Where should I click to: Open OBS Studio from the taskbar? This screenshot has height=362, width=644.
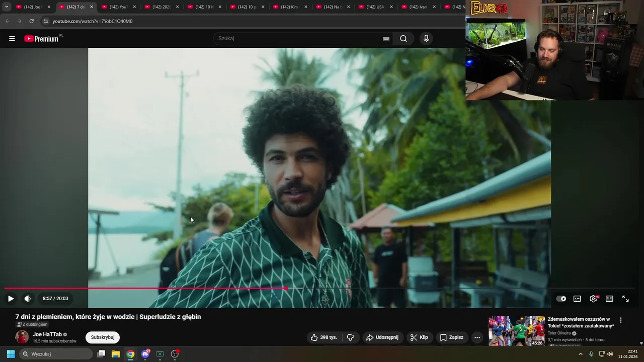175,354
